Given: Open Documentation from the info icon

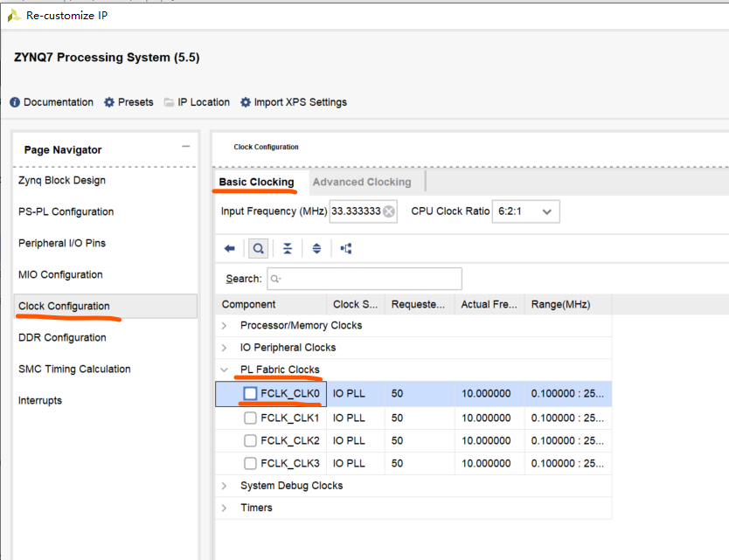Looking at the screenshot, I should coord(15,102).
